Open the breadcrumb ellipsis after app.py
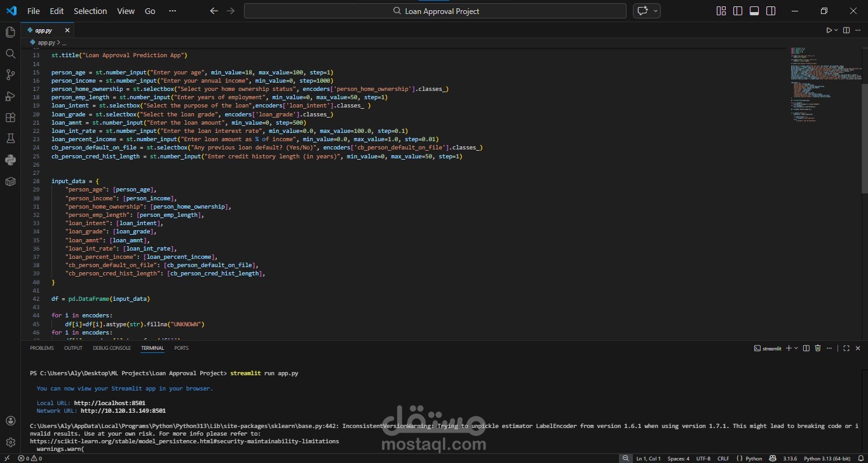Viewport: 868px width, 463px height. coord(64,43)
